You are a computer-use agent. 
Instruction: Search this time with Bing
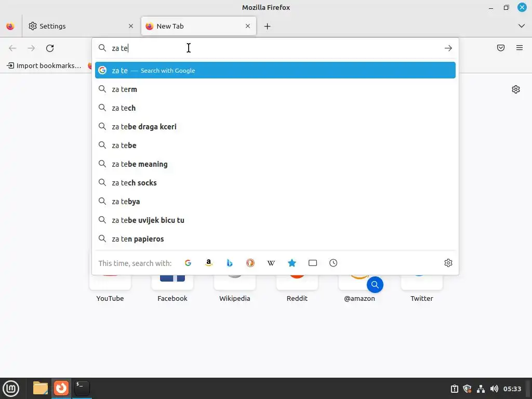click(x=230, y=263)
